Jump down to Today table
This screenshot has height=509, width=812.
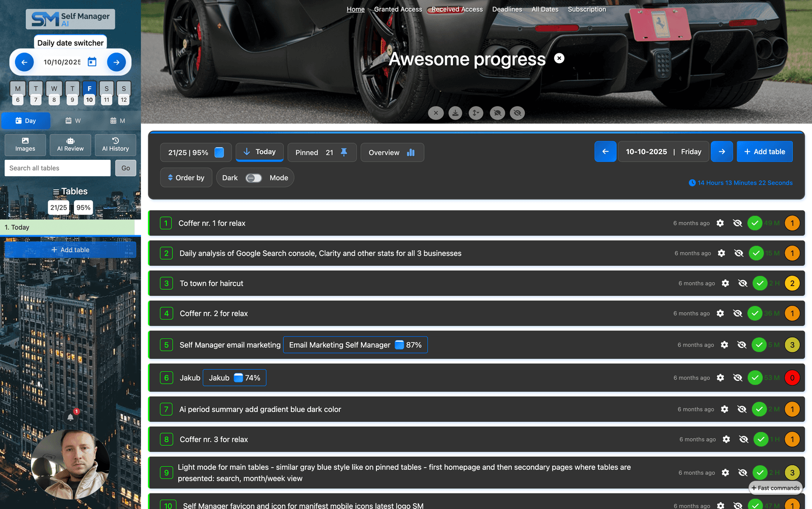260,152
